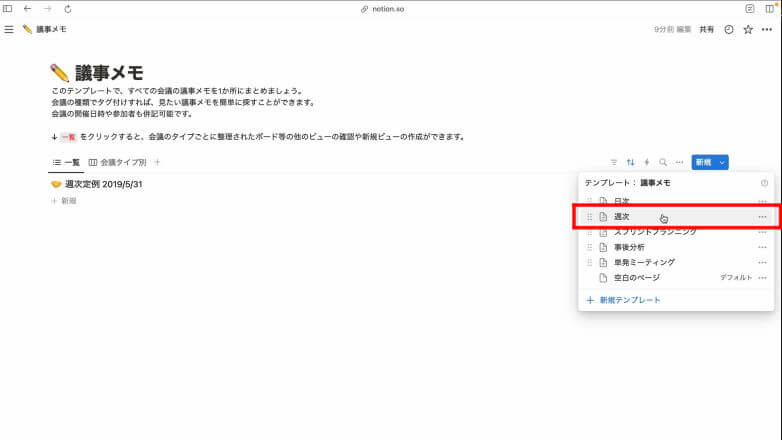Open the Notion hamburger sidebar menu
Image resolution: width=782 pixels, height=440 pixels.
(9, 29)
